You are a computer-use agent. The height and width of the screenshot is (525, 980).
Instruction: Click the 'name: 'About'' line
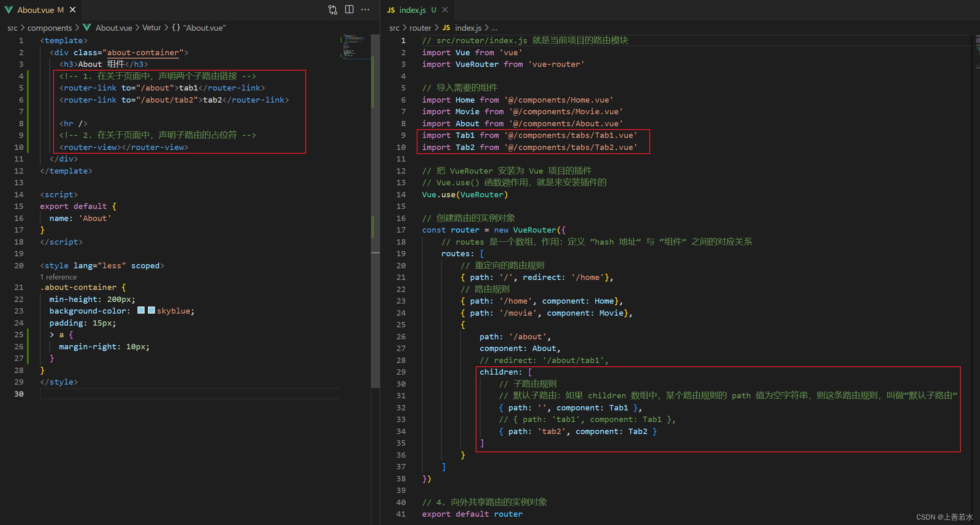80,218
